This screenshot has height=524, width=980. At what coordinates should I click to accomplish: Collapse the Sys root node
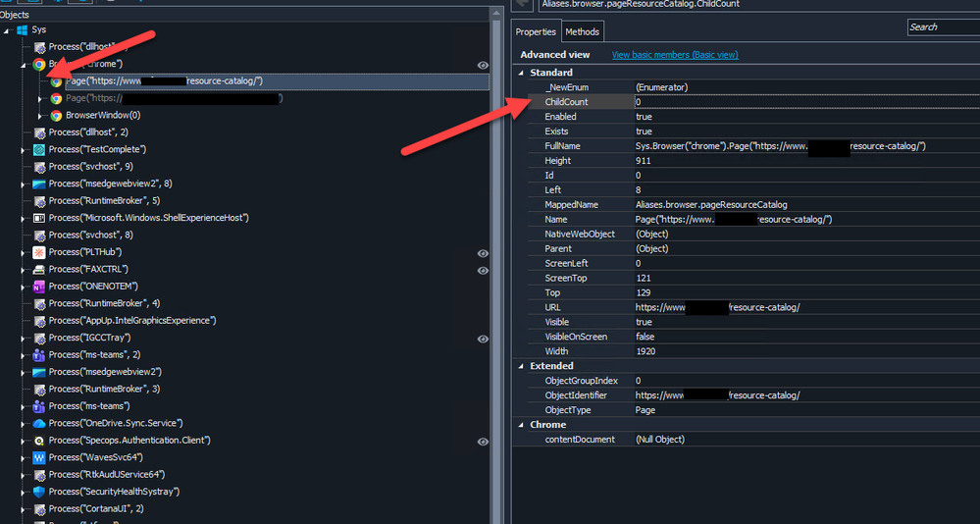click(x=6, y=30)
